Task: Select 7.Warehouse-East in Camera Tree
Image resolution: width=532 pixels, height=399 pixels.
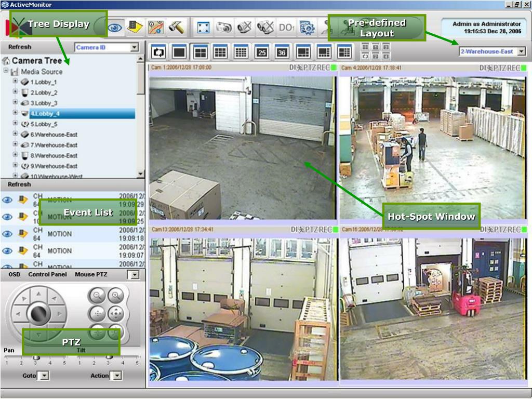Action: pos(54,145)
